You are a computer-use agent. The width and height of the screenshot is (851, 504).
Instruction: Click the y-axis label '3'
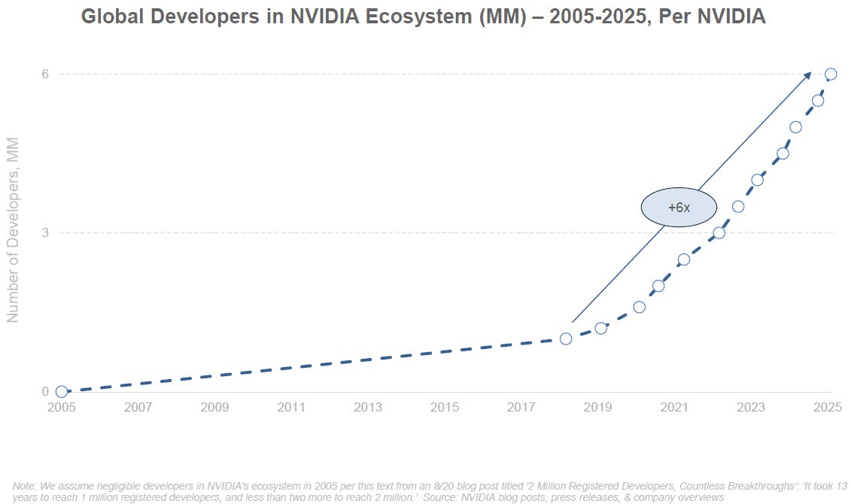[45, 232]
